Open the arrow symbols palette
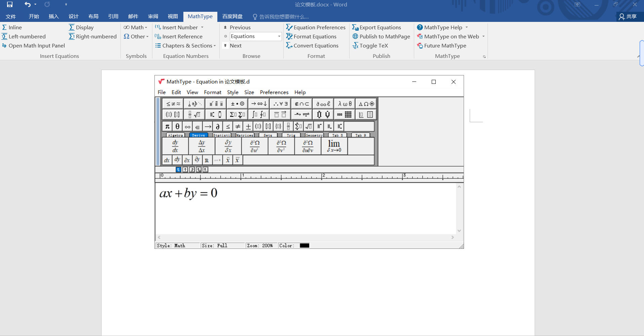The height and width of the screenshot is (336, 644). click(x=259, y=104)
